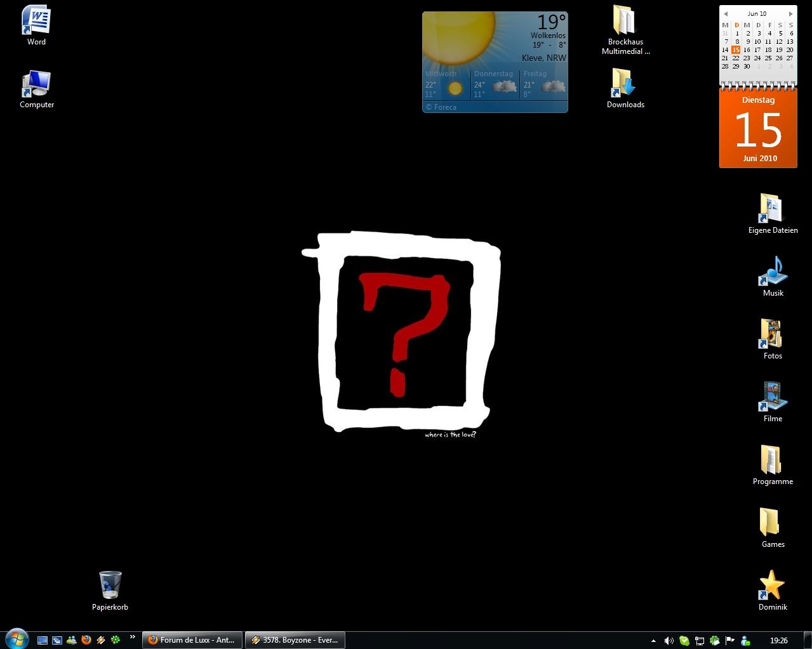Click Kleve, NRW location in weather gadget
The width and height of the screenshot is (812, 649).
(544, 58)
